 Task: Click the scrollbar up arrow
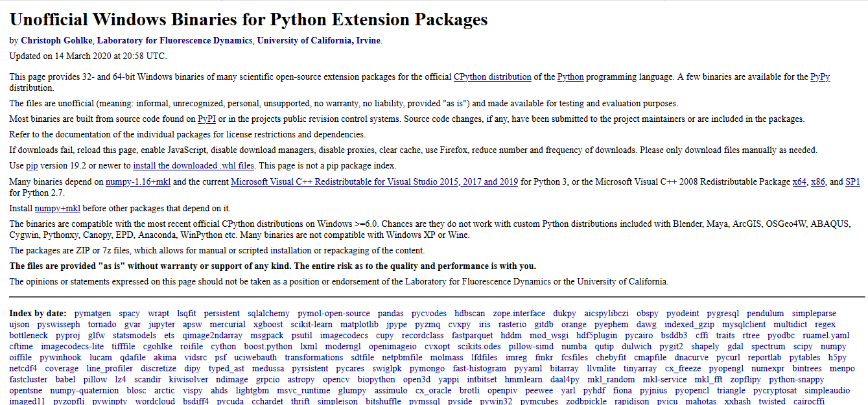click(863, 5)
